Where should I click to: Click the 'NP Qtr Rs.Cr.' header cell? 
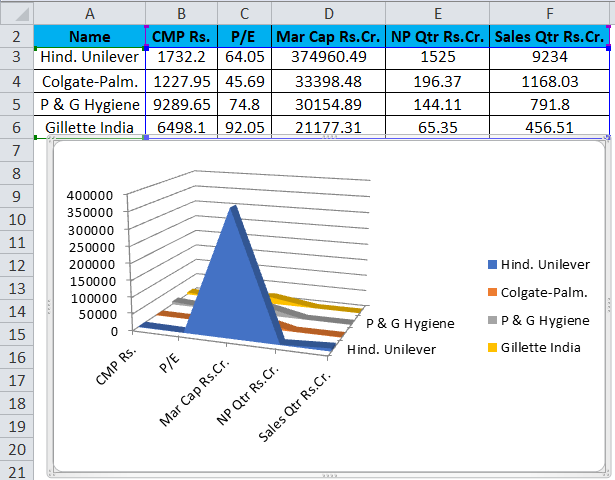click(437, 36)
